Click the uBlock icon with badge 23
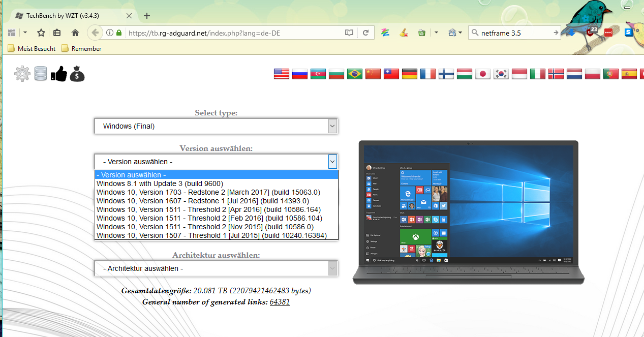Image resolution: width=644 pixels, height=337 pixels. pyautogui.click(x=591, y=32)
